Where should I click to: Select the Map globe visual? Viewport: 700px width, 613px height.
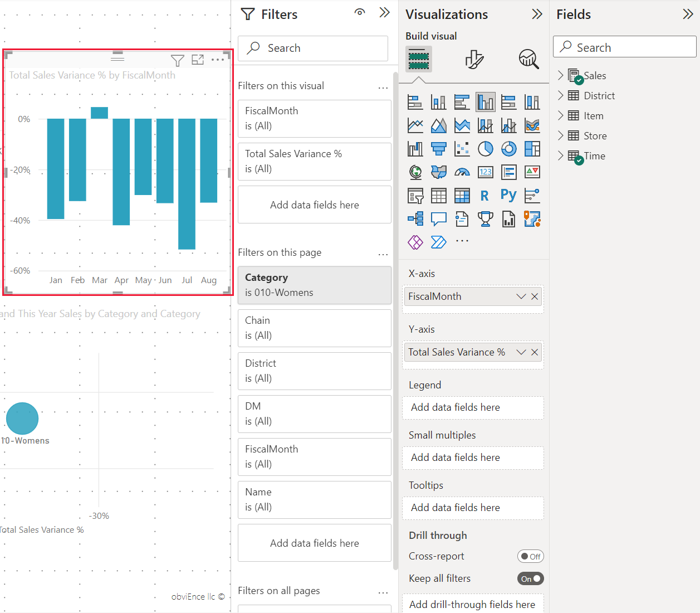(x=415, y=172)
